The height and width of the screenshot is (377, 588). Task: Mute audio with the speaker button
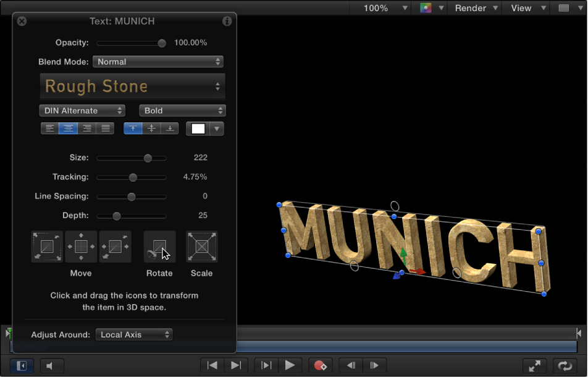click(52, 365)
